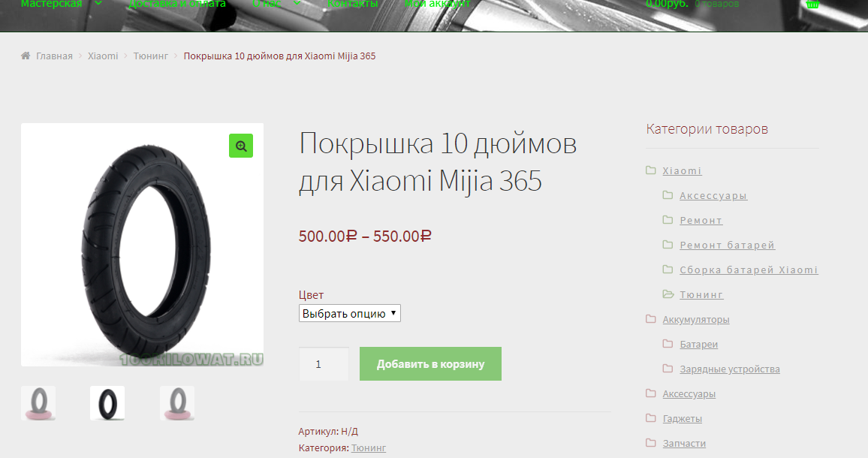Select the first gray-pink tire thumbnail

pos(38,403)
